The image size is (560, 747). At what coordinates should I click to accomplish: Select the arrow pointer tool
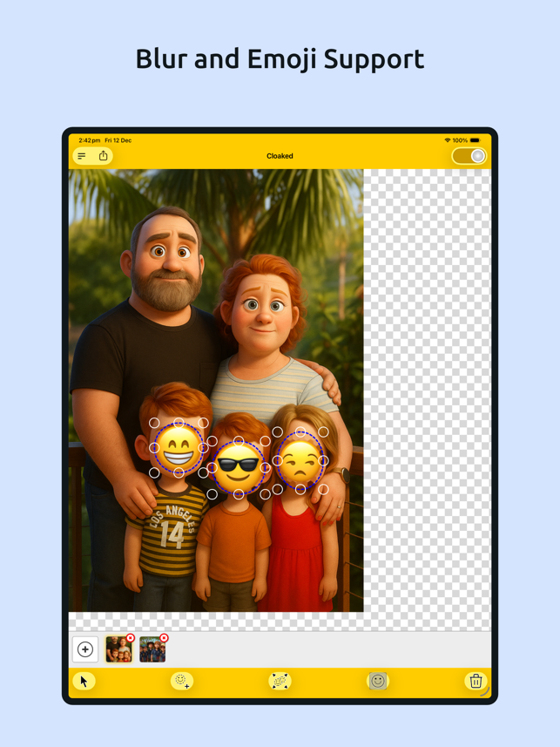pos(84,682)
